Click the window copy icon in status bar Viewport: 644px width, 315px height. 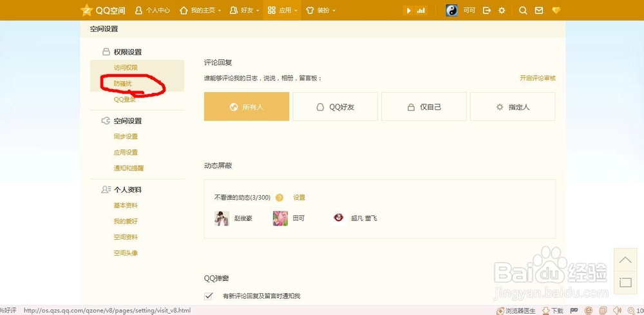[x=603, y=311]
